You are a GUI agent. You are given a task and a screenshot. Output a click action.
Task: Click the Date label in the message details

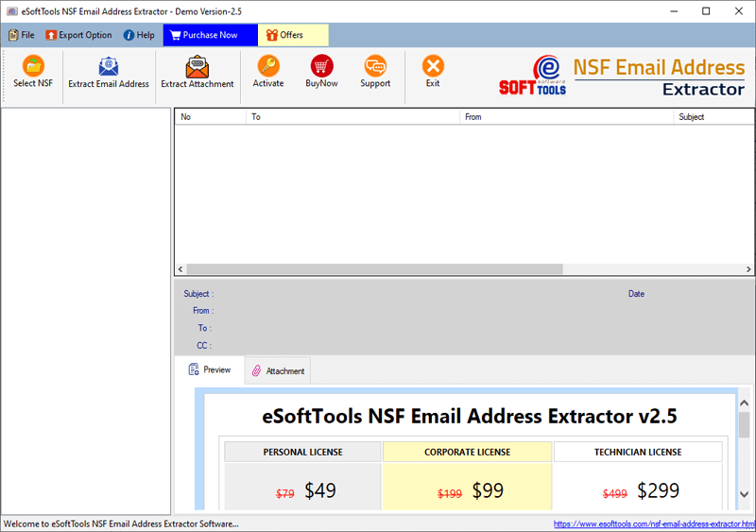pyautogui.click(x=636, y=294)
